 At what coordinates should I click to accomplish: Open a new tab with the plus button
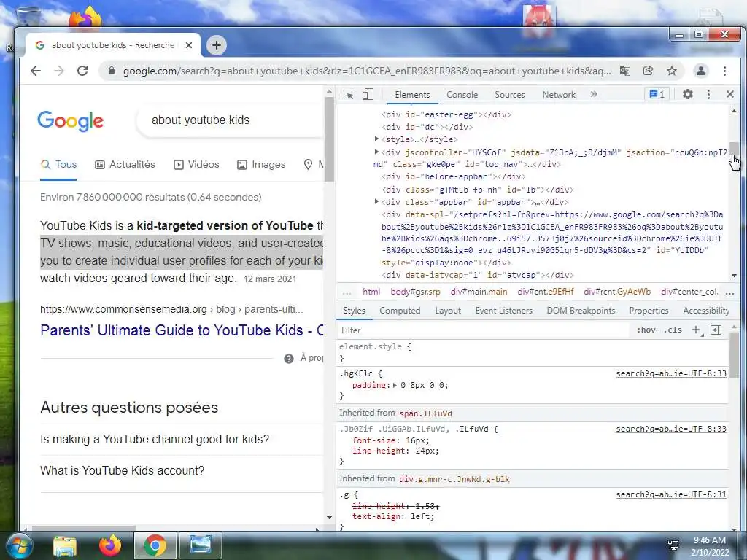point(216,45)
